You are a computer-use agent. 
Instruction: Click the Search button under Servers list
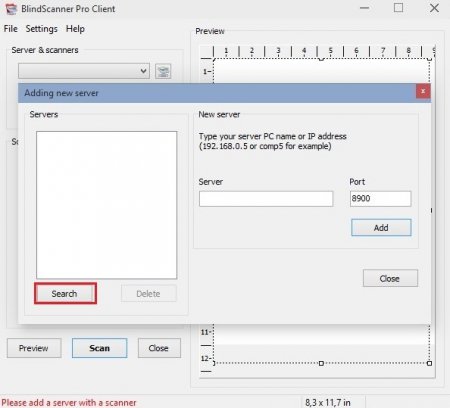[x=65, y=293]
